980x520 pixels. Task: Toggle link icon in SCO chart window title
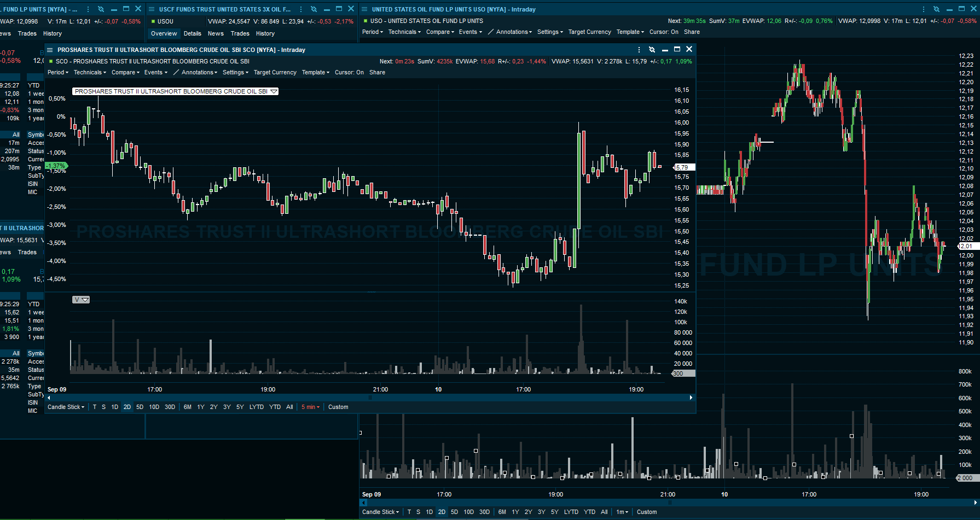(x=652, y=50)
